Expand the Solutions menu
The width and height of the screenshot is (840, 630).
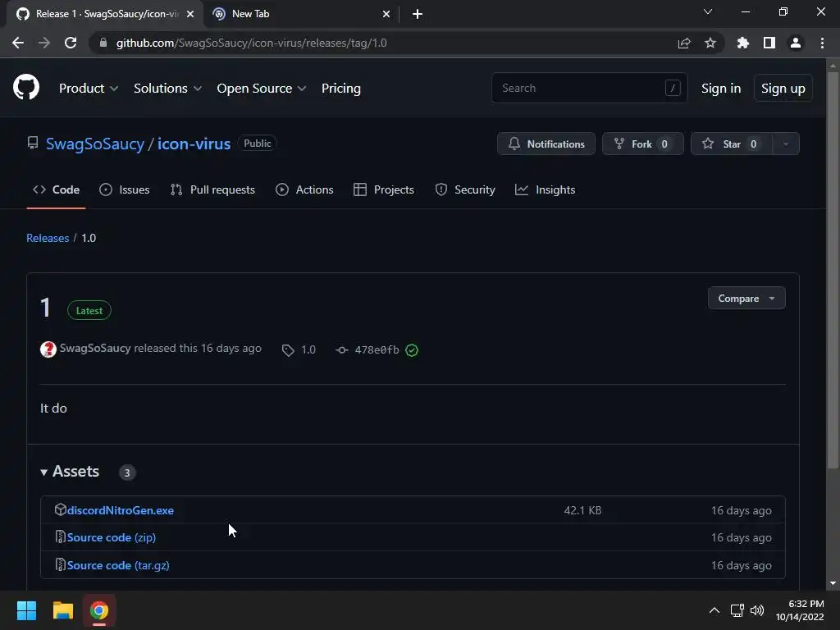[x=167, y=89]
